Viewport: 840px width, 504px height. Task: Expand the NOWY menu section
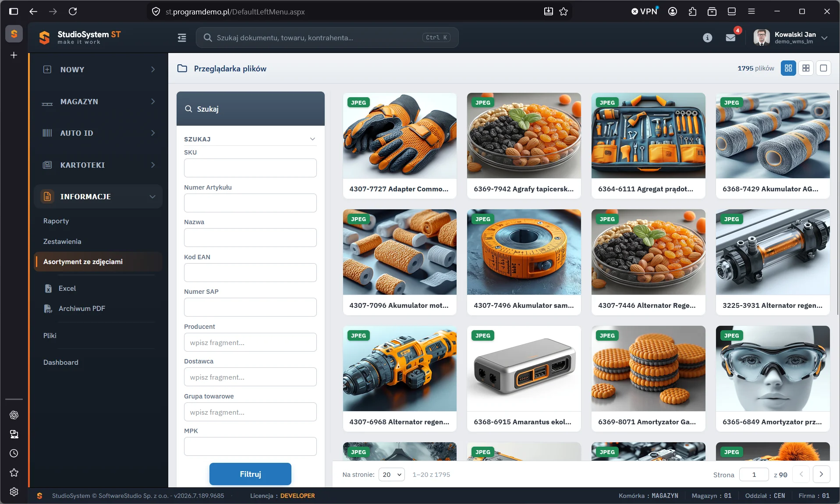(x=98, y=69)
